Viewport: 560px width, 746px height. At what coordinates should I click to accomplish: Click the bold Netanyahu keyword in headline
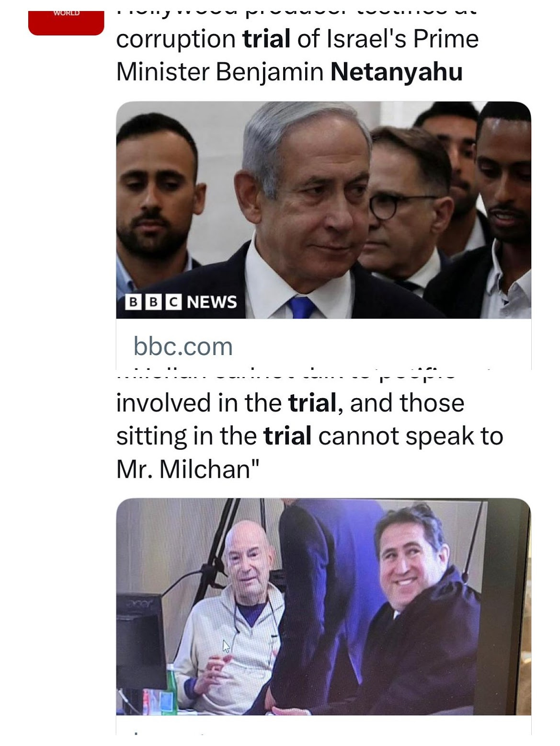click(397, 72)
